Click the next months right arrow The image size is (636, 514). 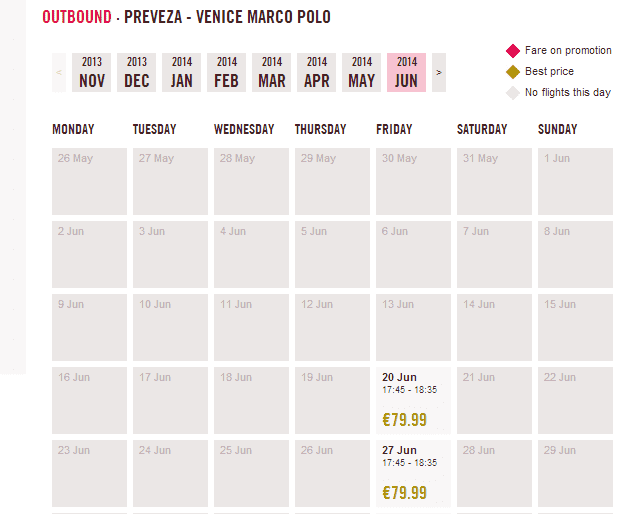tap(438, 72)
